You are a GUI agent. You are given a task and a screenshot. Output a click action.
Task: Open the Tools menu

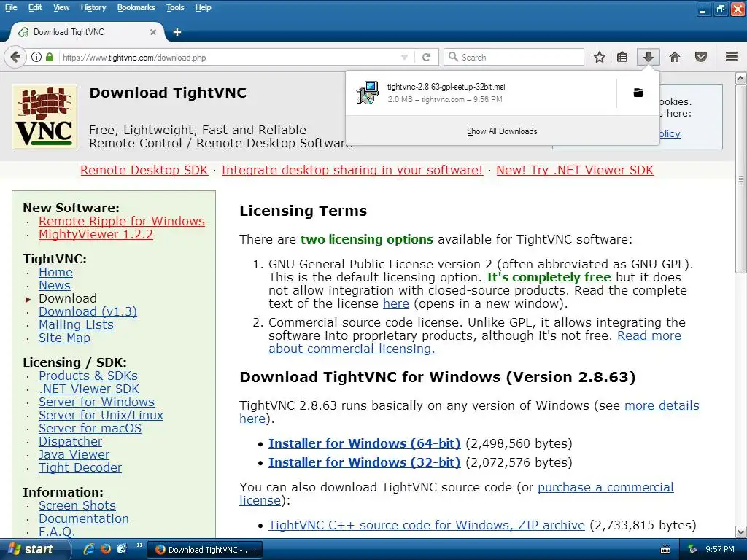[x=175, y=7]
